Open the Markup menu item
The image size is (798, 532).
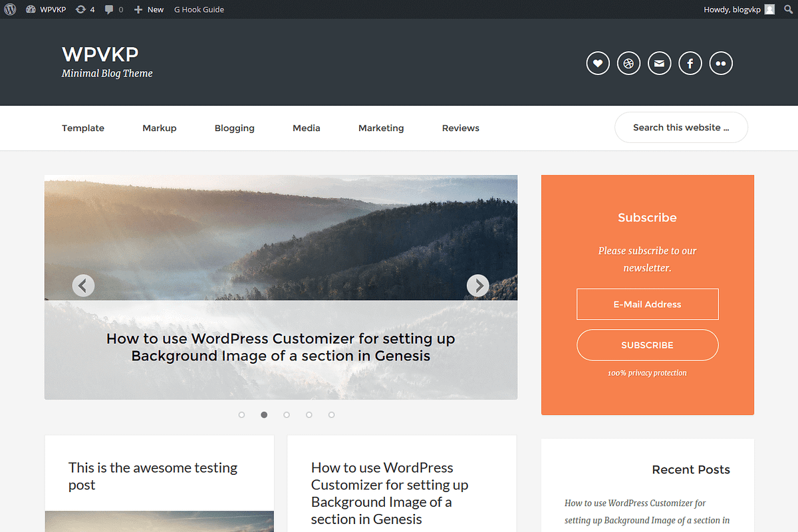point(160,128)
